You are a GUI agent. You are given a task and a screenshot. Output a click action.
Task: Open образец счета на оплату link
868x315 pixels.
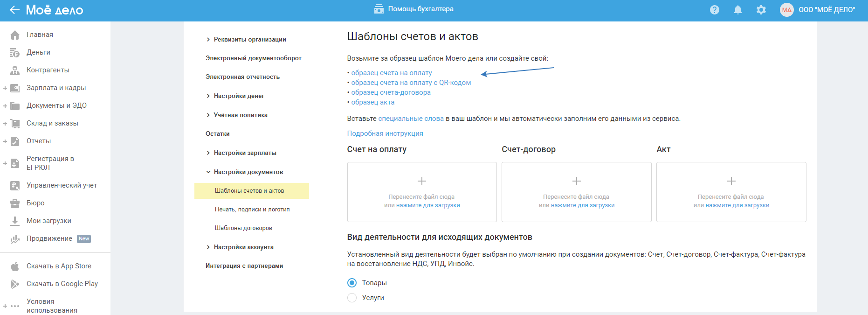[x=392, y=73]
